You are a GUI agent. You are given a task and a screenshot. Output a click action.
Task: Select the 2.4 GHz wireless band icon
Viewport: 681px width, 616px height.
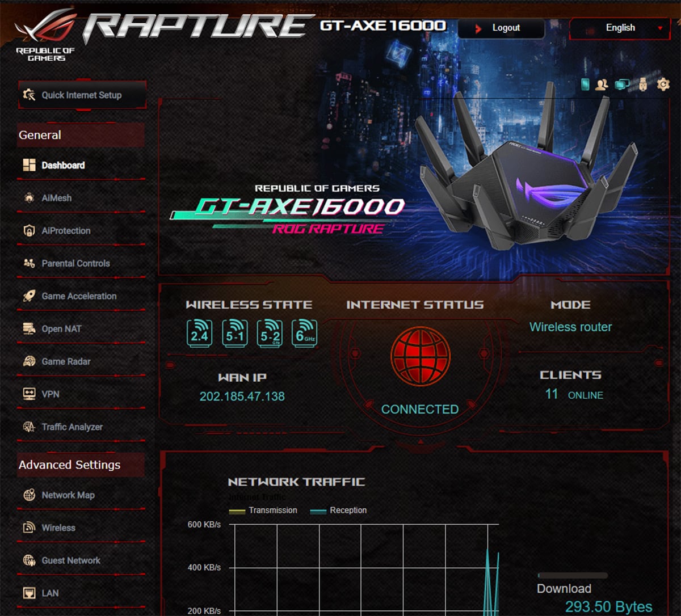(199, 333)
